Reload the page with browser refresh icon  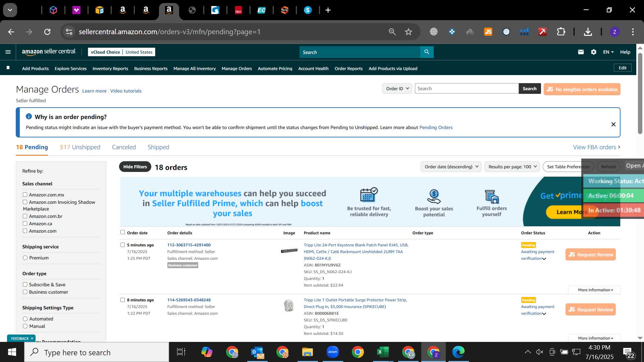[47, 32]
